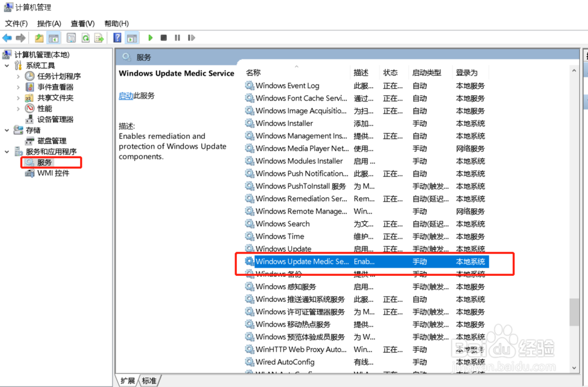Pause service with the pause icon
Screen dimensions: 588x387
click(x=178, y=38)
